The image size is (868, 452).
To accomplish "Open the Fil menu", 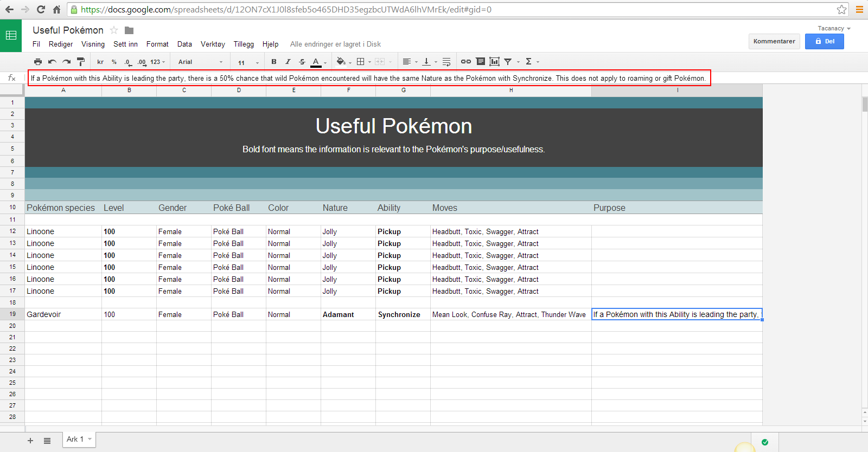I will (36, 44).
